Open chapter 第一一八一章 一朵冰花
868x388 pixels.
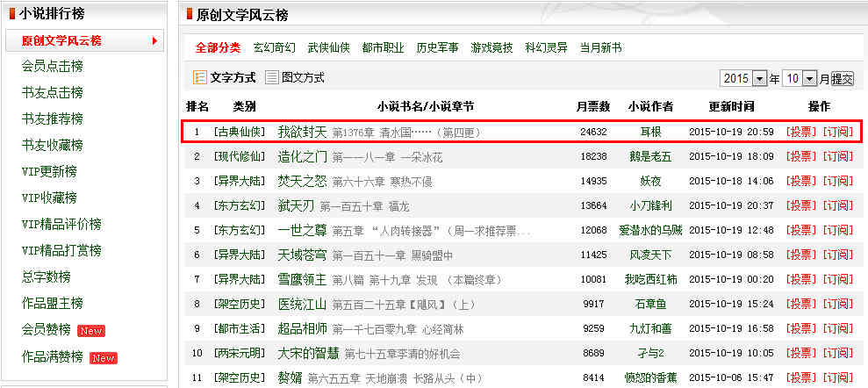click(x=387, y=157)
